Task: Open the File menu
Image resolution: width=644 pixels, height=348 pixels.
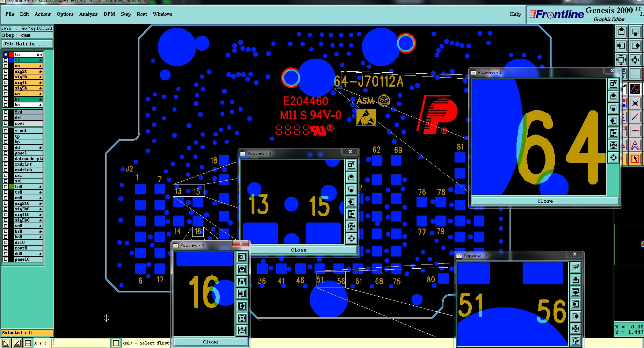Action: tap(10, 14)
